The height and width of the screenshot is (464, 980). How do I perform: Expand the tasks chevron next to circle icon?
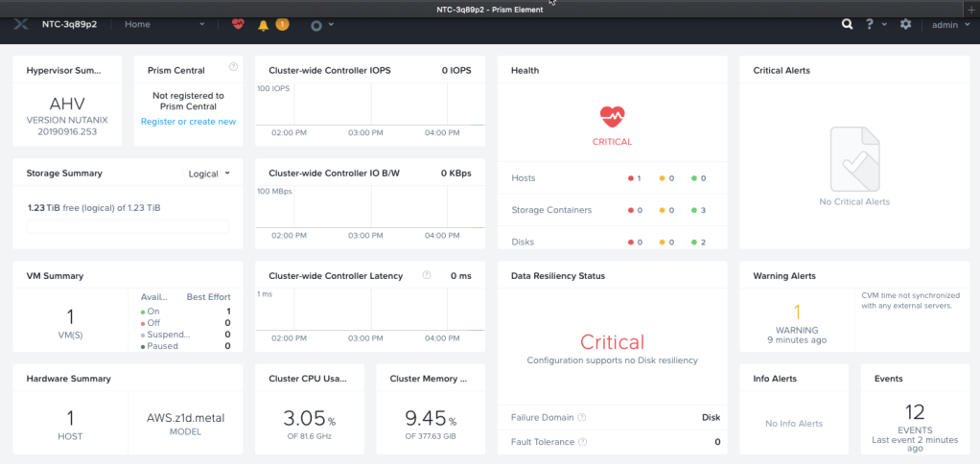pyautogui.click(x=331, y=24)
